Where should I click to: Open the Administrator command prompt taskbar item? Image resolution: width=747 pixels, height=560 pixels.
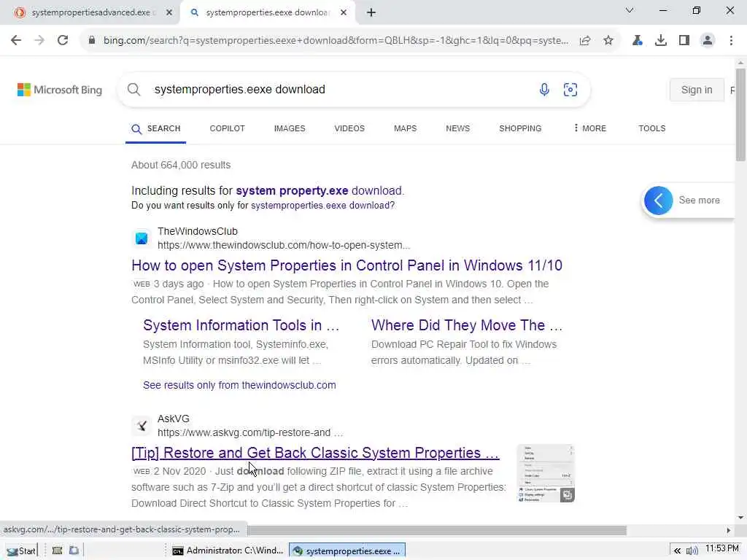click(228, 551)
